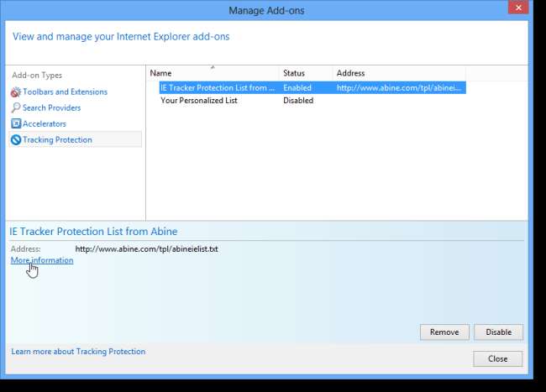
Task: Click the Tracking Protection blocked-circle icon
Action: 16,139
